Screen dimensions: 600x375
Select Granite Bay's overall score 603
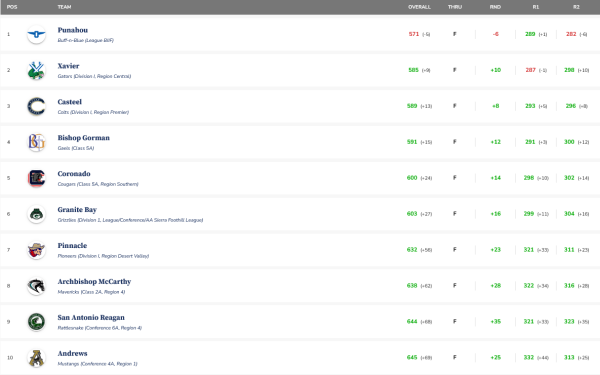click(412, 214)
